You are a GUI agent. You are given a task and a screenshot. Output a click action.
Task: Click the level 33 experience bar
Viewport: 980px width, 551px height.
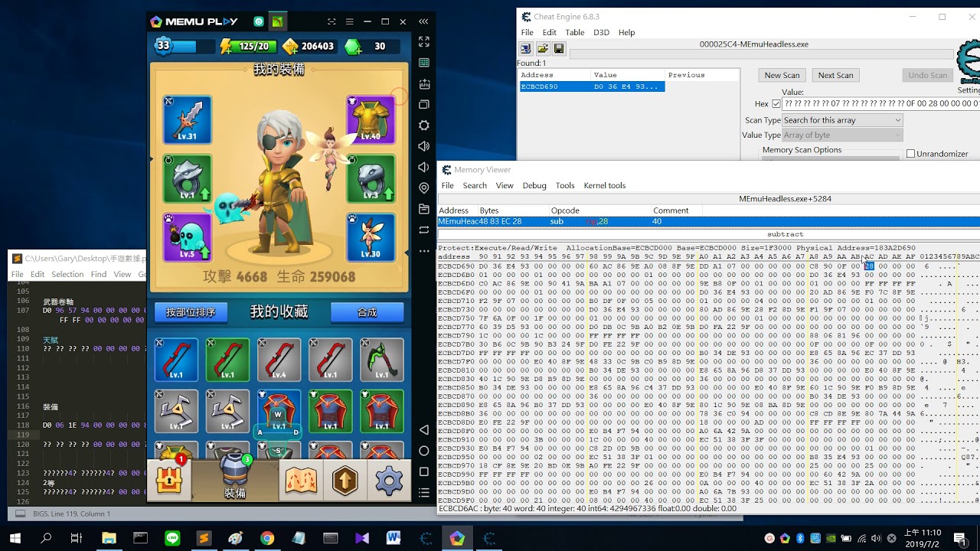(x=184, y=47)
